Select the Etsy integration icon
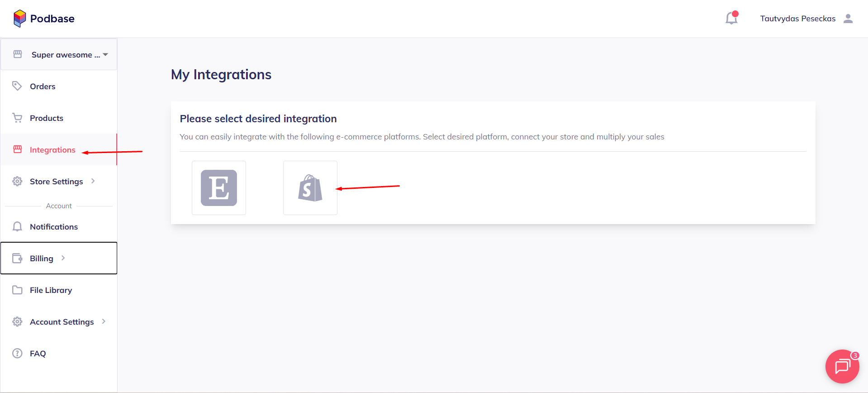 pos(219,188)
